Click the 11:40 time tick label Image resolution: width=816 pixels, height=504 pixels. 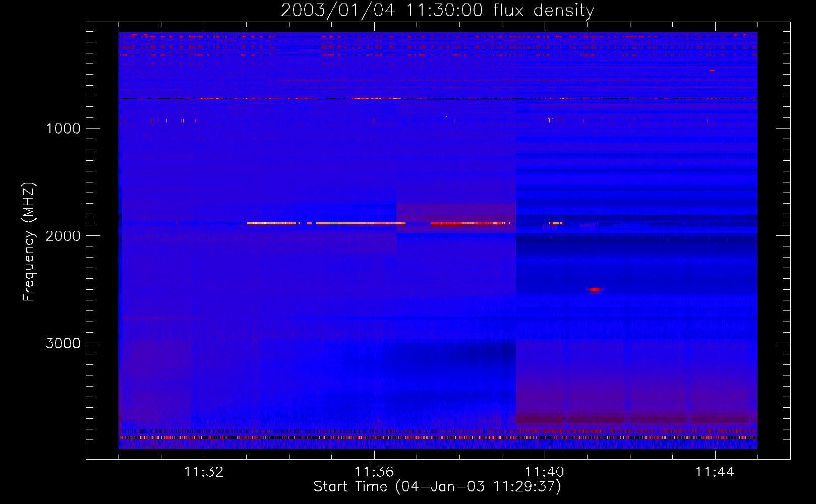pos(545,472)
